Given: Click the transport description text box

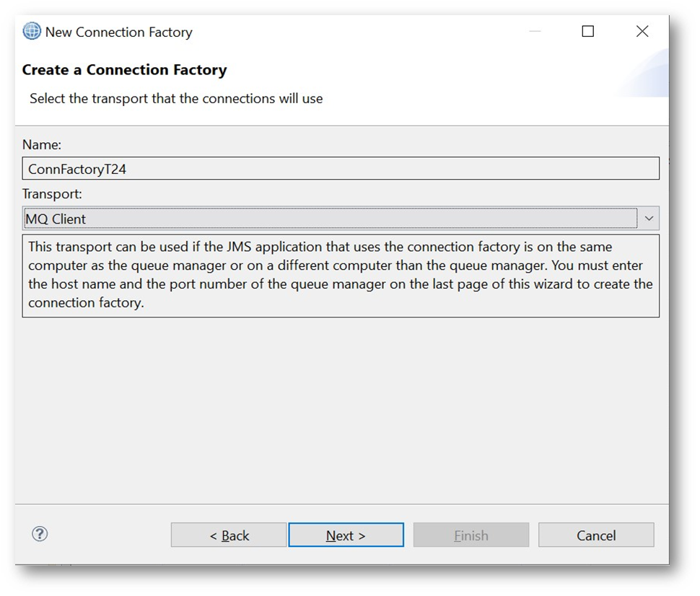Looking at the screenshot, I should [341, 275].
